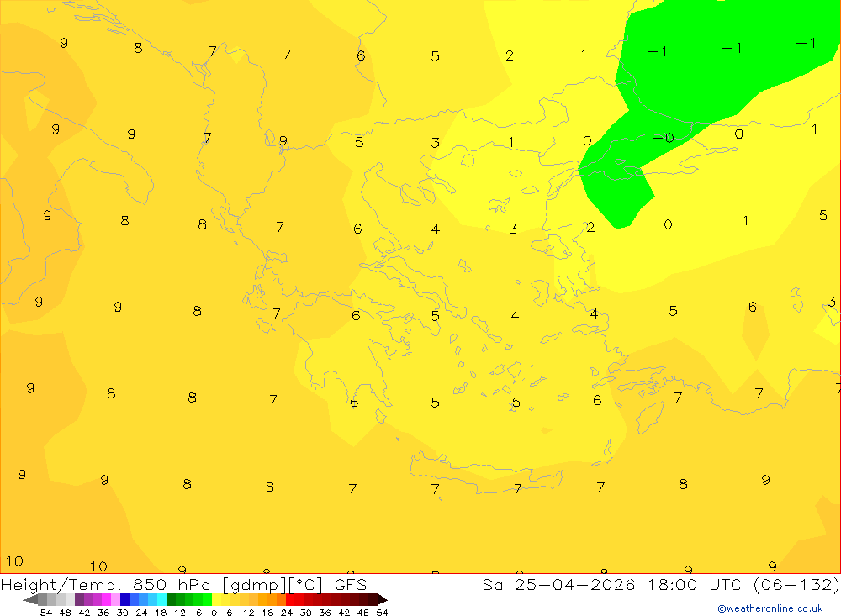Select the gray left arrow of color scale
This screenshot has width=841, height=616.
coord(30,599)
